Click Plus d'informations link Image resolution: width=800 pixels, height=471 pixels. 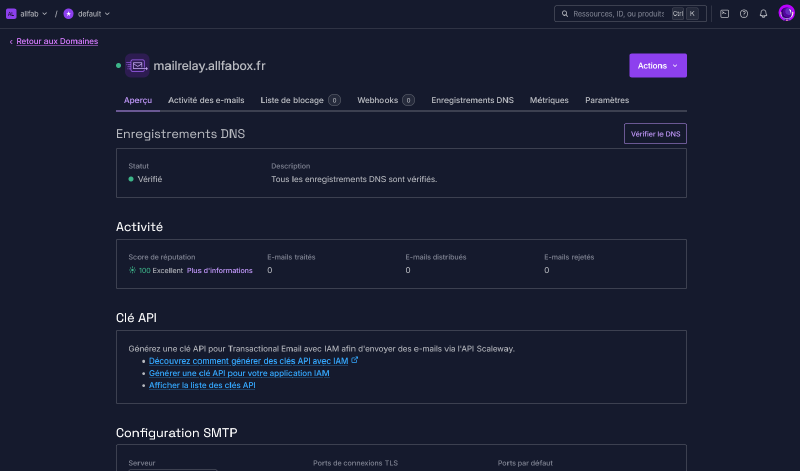[219, 270]
